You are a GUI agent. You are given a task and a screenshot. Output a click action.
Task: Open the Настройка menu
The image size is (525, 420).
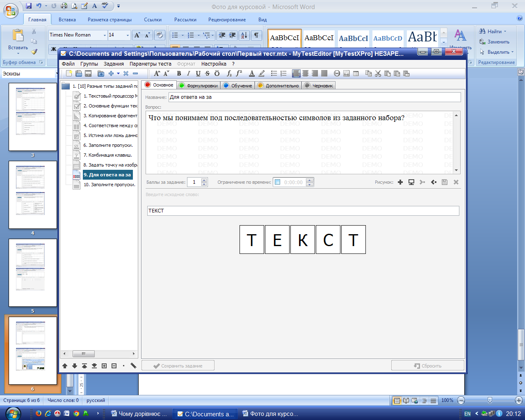click(214, 64)
